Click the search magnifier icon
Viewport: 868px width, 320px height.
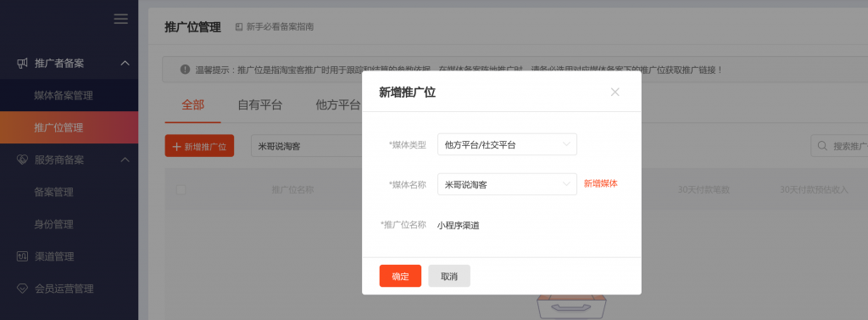822,146
